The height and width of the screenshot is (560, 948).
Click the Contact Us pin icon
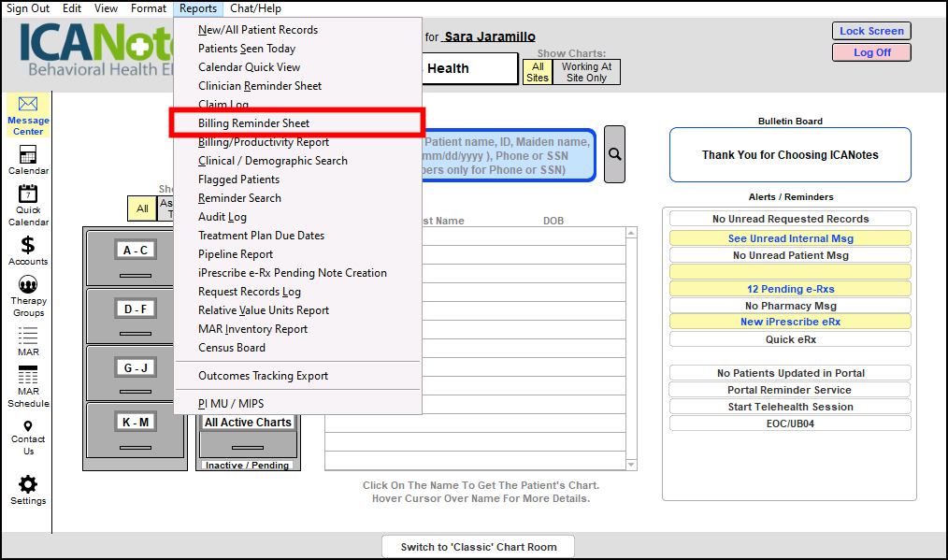pyautogui.click(x=28, y=426)
